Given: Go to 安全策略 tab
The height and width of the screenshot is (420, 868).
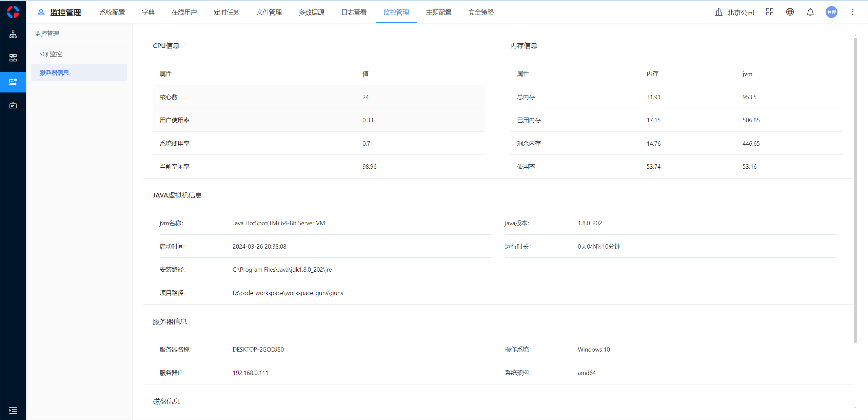Looking at the screenshot, I should (480, 12).
